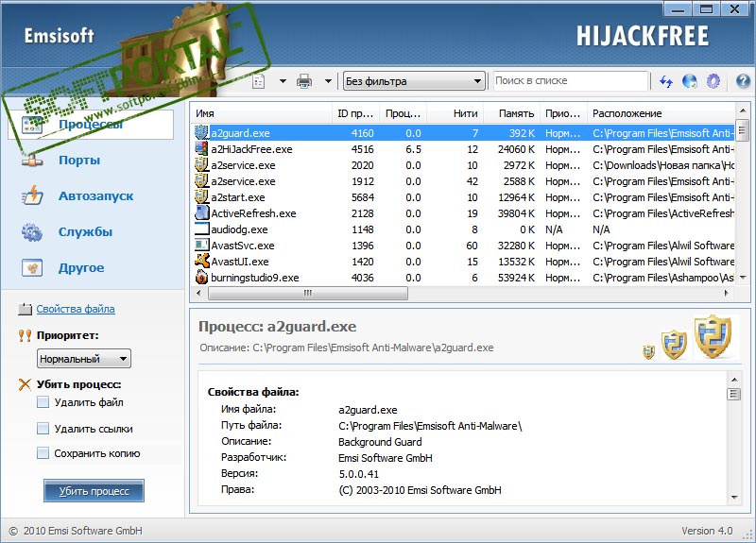The height and width of the screenshot is (543, 756).
Task: Select the AvastSvc.exe process row
Action: point(463,246)
